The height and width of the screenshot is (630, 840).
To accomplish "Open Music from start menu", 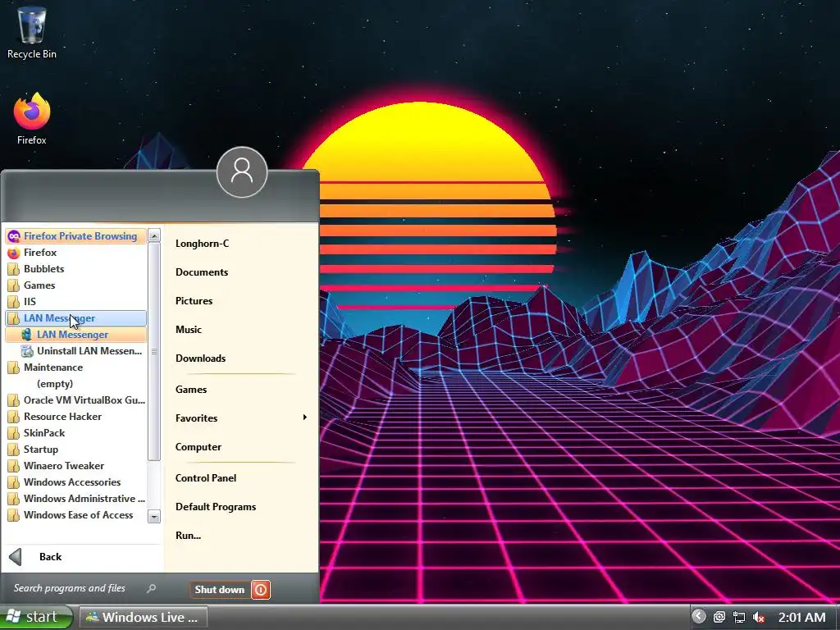I will pyautogui.click(x=189, y=330).
